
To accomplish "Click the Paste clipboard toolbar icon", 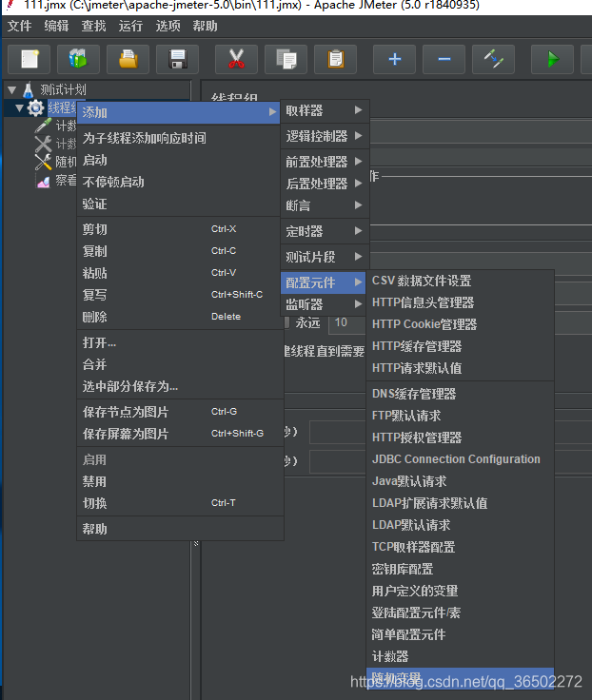I will pos(336,59).
